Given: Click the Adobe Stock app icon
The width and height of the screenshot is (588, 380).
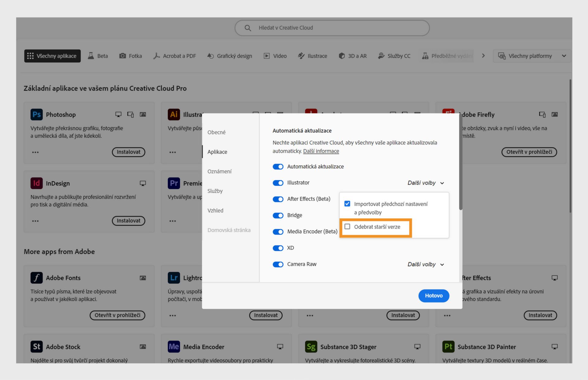Looking at the screenshot, I should pos(36,347).
